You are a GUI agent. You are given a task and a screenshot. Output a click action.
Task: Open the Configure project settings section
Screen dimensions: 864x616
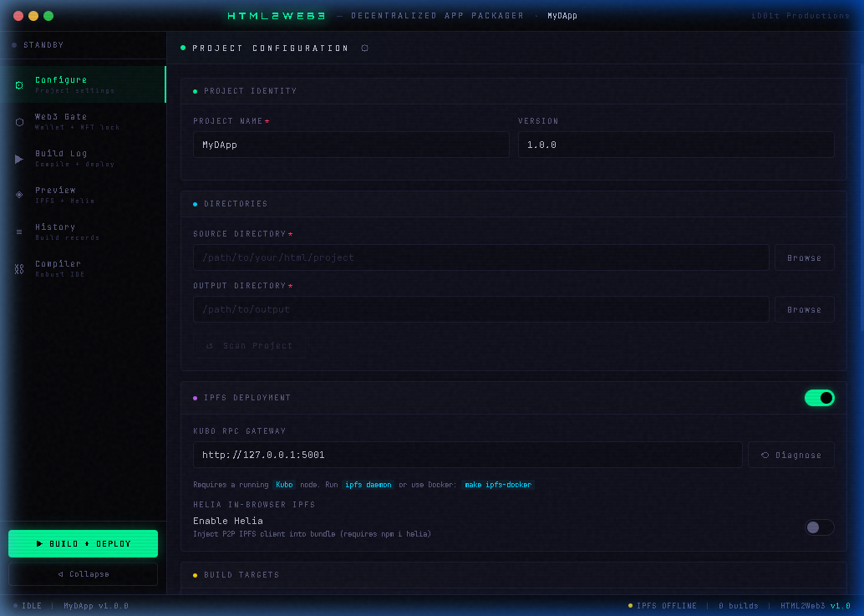coord(83,85)
